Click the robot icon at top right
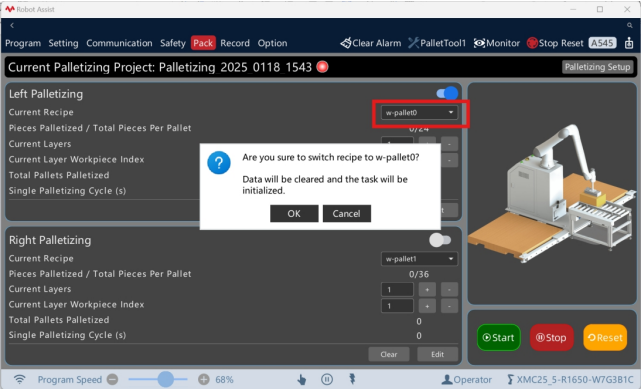Screen dimensions: 644x392 629,43
